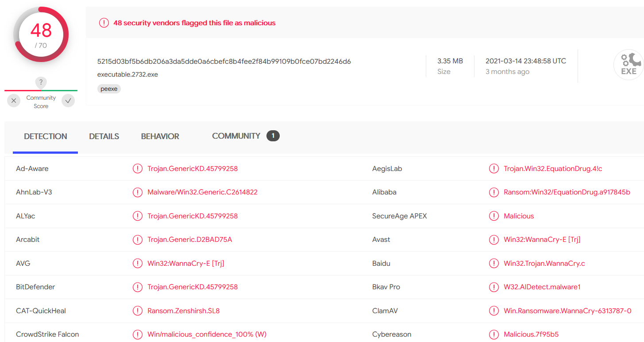This screenshot has height=342, width=644.
Task: Vote harmless with the checkmark community button
Action: click(68, 101)
